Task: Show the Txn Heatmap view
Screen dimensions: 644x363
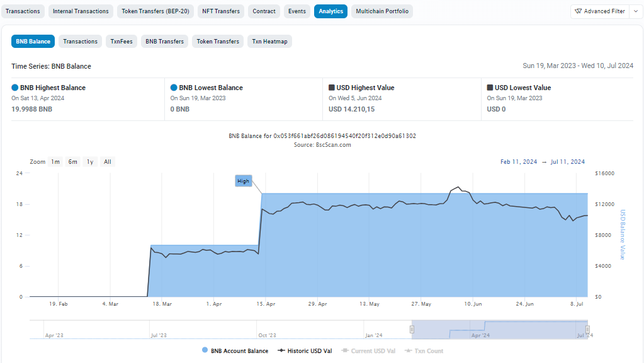Action: pyautogui.click(x=269, y=42)
